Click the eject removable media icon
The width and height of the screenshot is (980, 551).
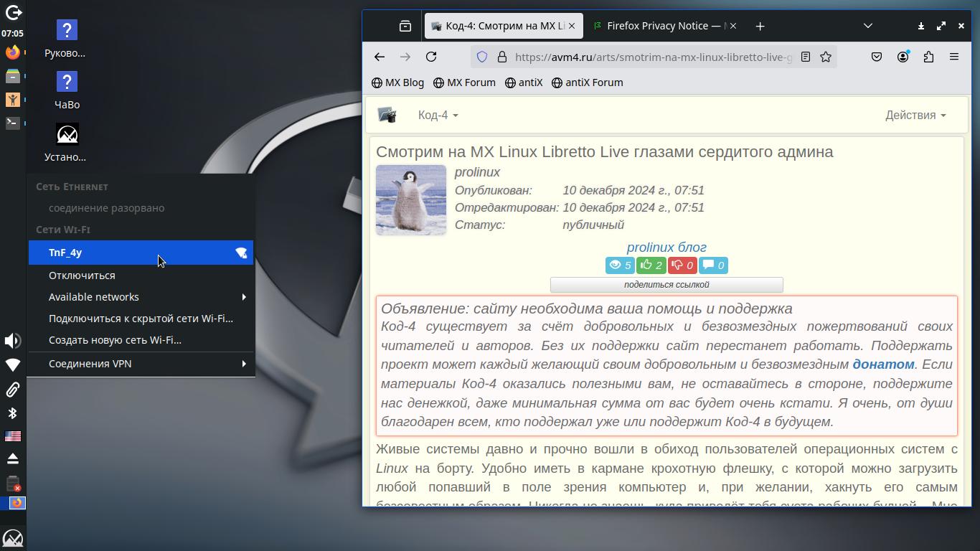12,459
